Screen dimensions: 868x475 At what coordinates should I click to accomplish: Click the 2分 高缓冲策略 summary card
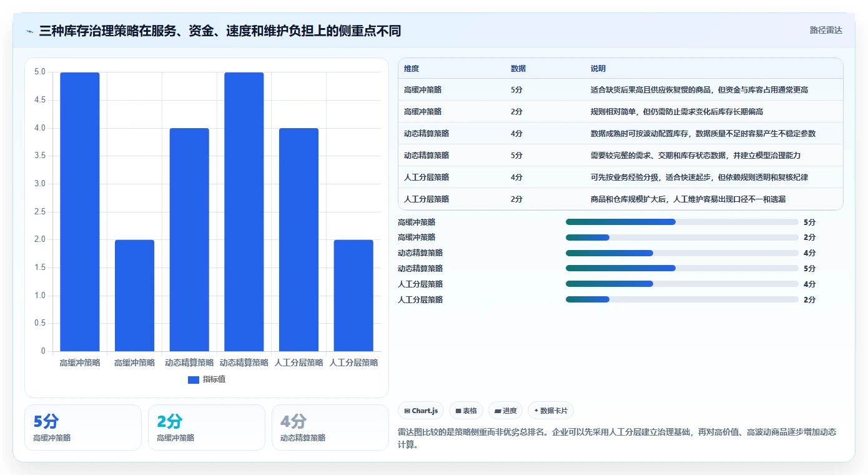(207, 427)
